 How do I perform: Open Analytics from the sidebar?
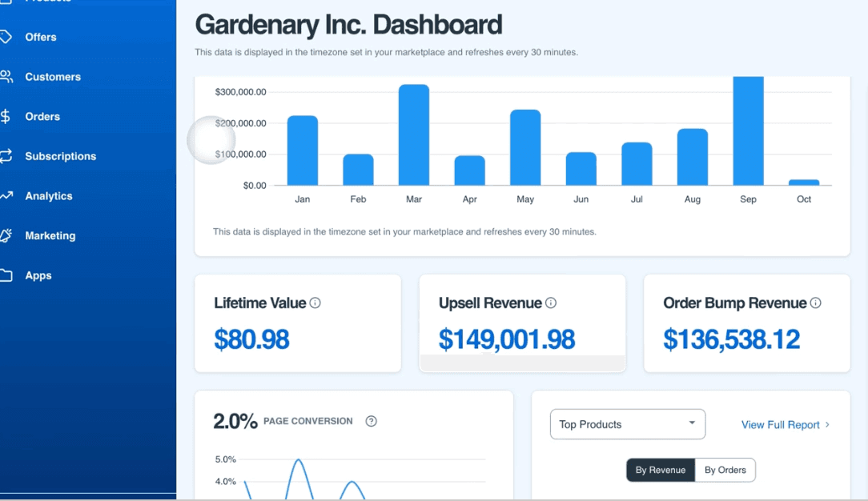(x=49, y=196)
